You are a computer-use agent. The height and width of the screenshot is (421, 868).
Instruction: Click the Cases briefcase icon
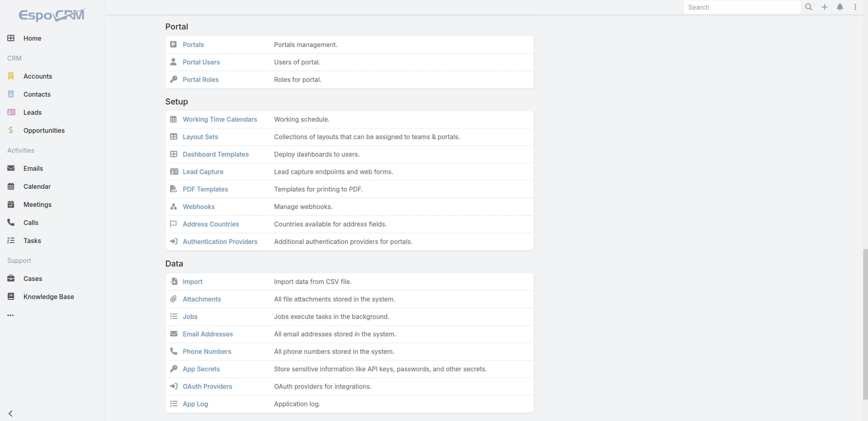point(11,278)
